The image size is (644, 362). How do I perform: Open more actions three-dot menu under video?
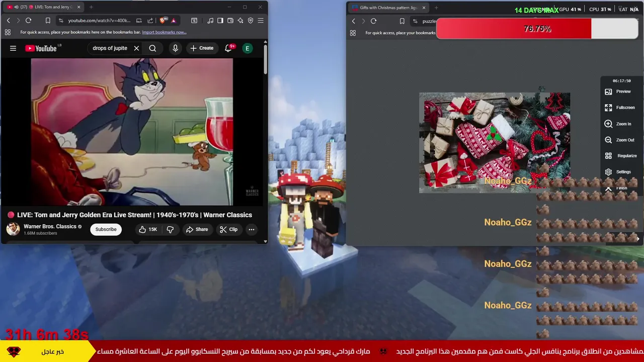251,229
